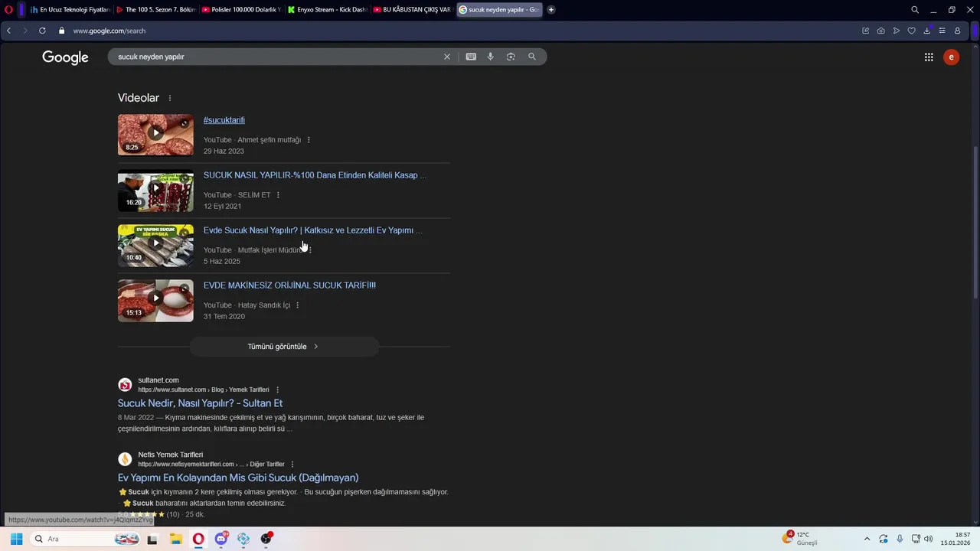
Task: Open the Discord taskbar icon
Action: pos(221,539)
